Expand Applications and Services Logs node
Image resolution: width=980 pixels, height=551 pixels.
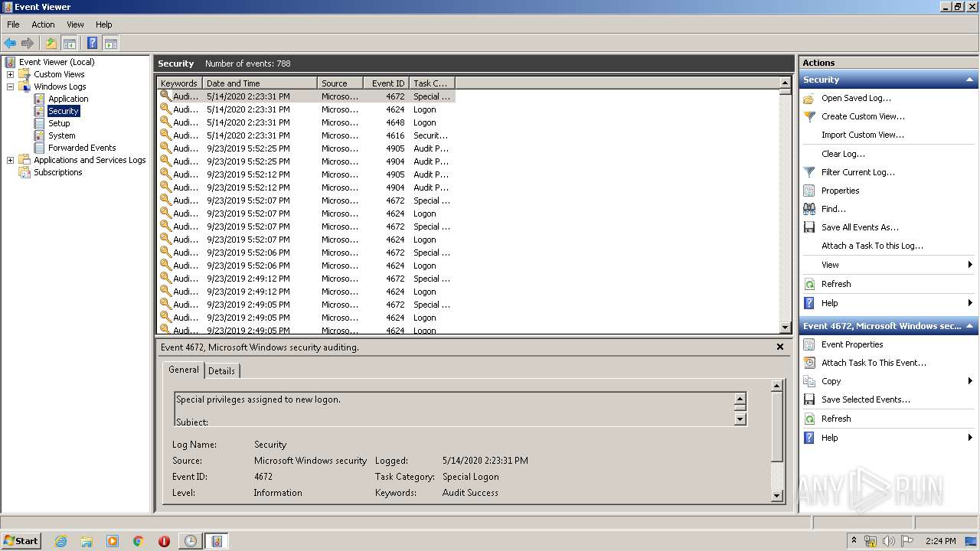click(x=10, y=160)
